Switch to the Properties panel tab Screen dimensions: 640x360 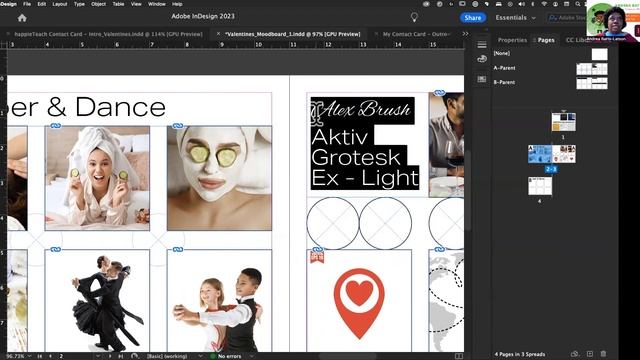[x=512, y=40]
